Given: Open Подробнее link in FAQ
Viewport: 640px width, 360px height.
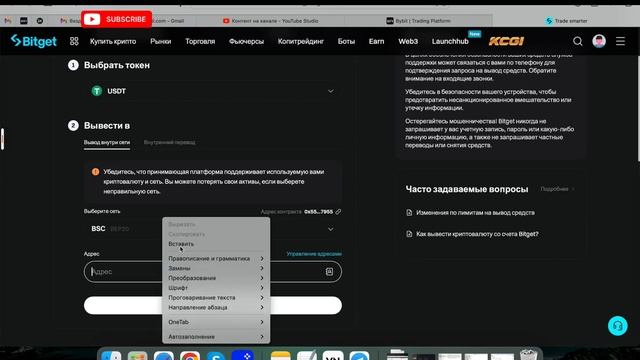Looking at the screenshot, I should [x=557, y=189].
